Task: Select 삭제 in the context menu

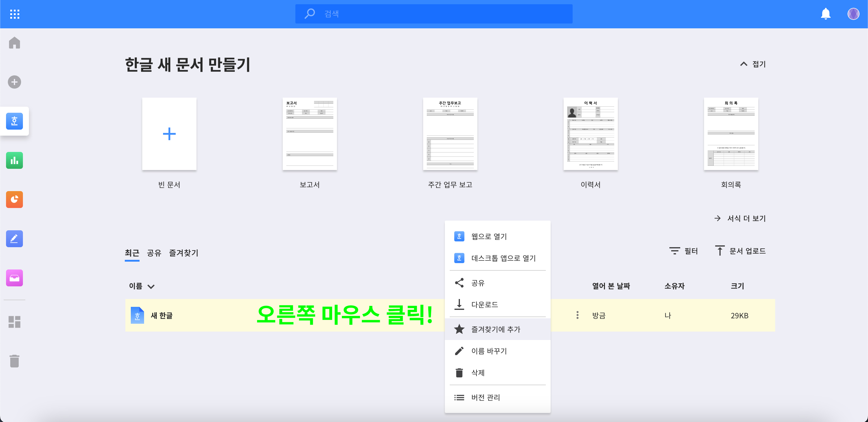Action: click(497, 373)
